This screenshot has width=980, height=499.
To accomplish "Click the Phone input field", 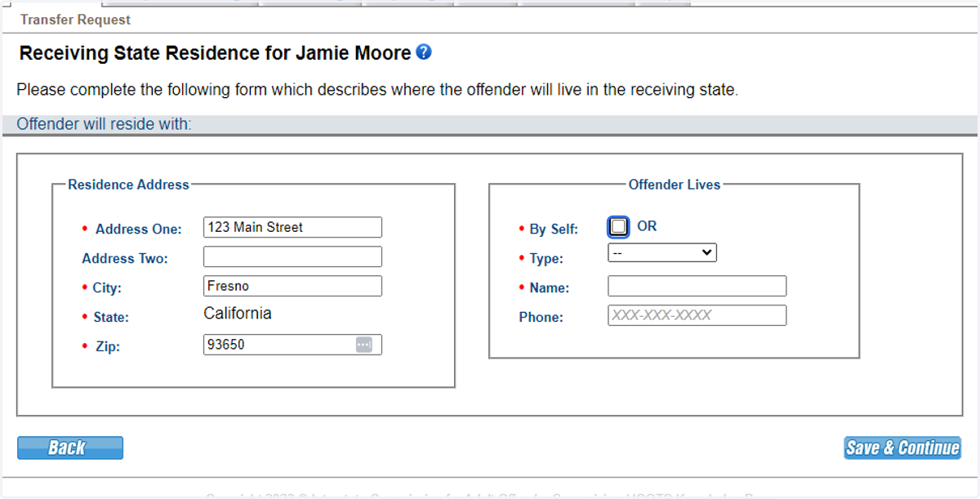I will pos(697,315).
